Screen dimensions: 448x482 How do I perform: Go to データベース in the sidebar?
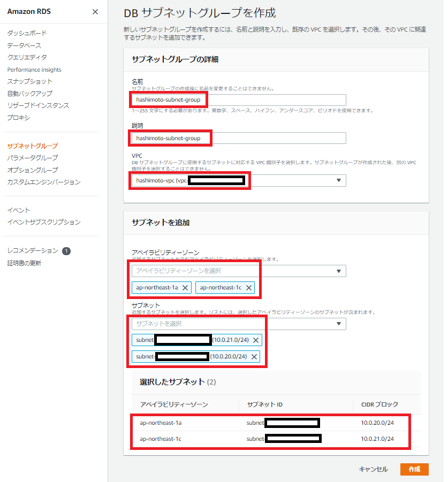[x=24, y=45]
